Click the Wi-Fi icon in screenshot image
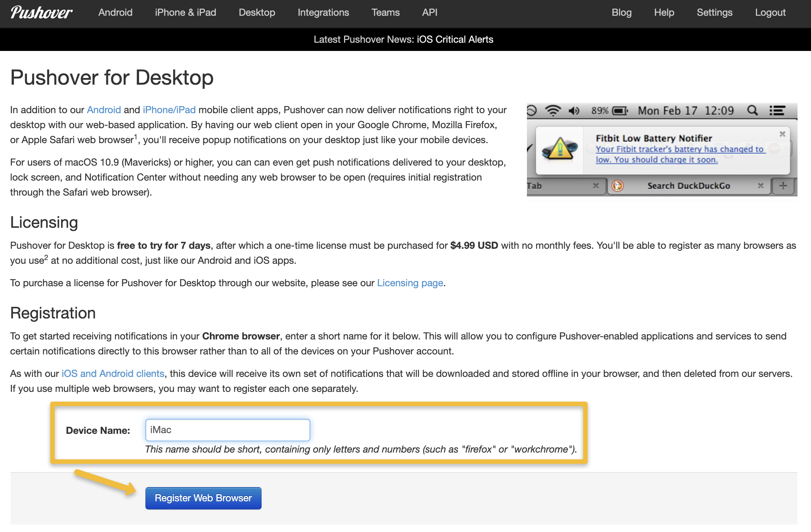This screenshot has width=811, height=532. [553, 111]
